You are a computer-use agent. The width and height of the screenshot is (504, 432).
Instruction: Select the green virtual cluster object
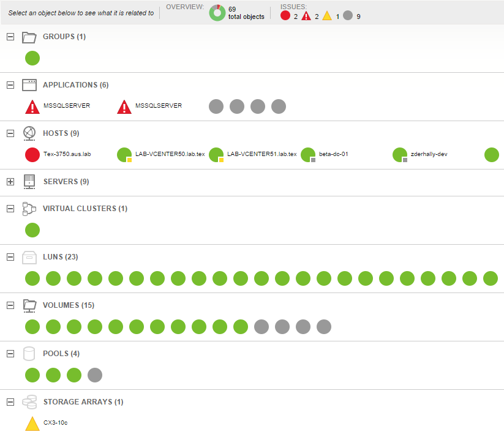tap(32, 230)
